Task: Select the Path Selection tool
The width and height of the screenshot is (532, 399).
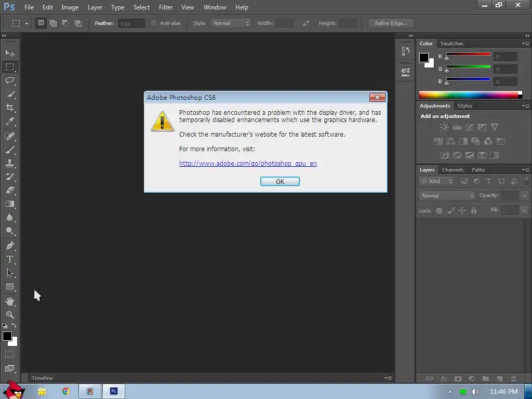Action: coord(10,273)
